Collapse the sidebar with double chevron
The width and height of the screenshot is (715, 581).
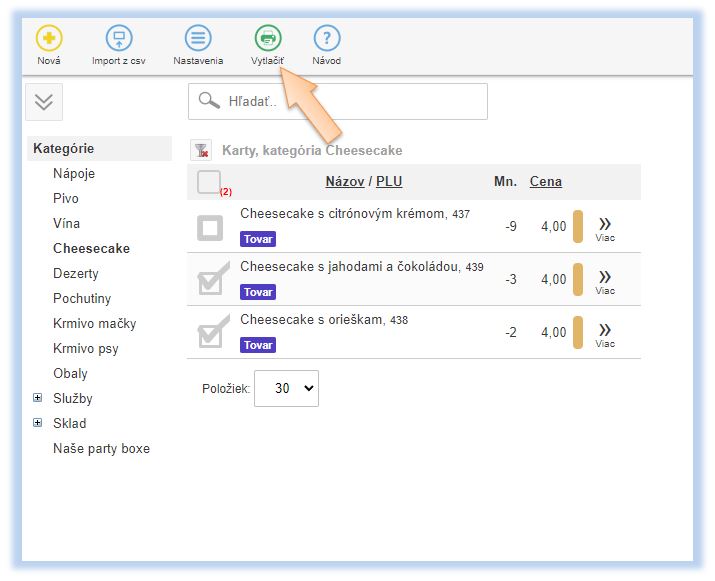click(44, 102)
